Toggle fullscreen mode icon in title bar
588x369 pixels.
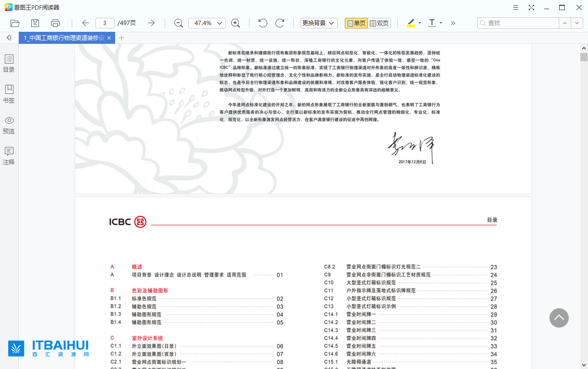pos(531,8)
